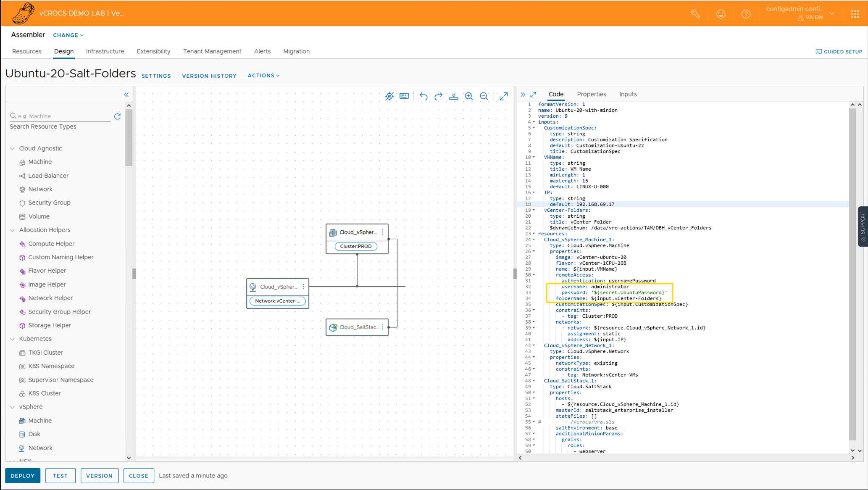The height and width of the screenshot is (490, 868).
Task: Zoom in on the design canvas
Action: point(469,96)
